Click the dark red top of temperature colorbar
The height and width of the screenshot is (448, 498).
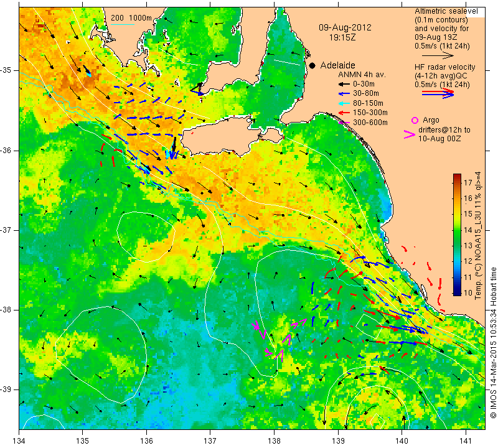(x=457, y=177)
